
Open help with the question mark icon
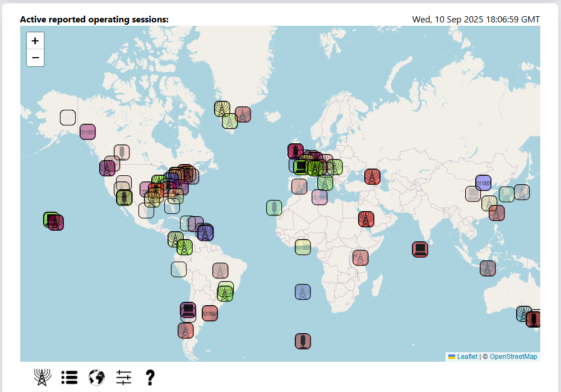tap(150, 377)
